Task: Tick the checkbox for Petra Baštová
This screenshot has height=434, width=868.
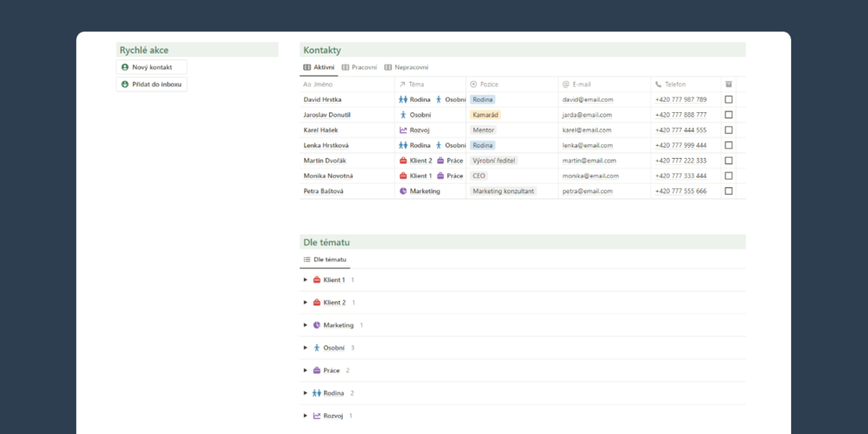Action: (728, 191)
